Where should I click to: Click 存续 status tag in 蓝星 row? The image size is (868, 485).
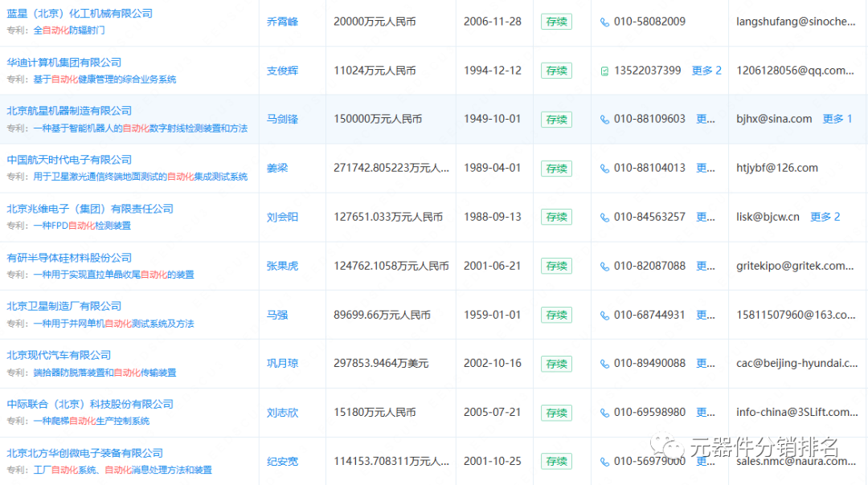pos(556,22)
